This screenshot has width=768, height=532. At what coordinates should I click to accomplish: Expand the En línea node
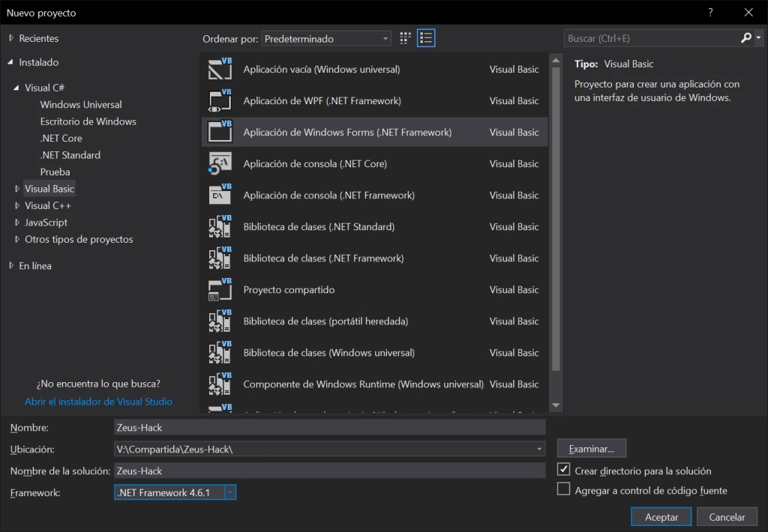[11, 266]
